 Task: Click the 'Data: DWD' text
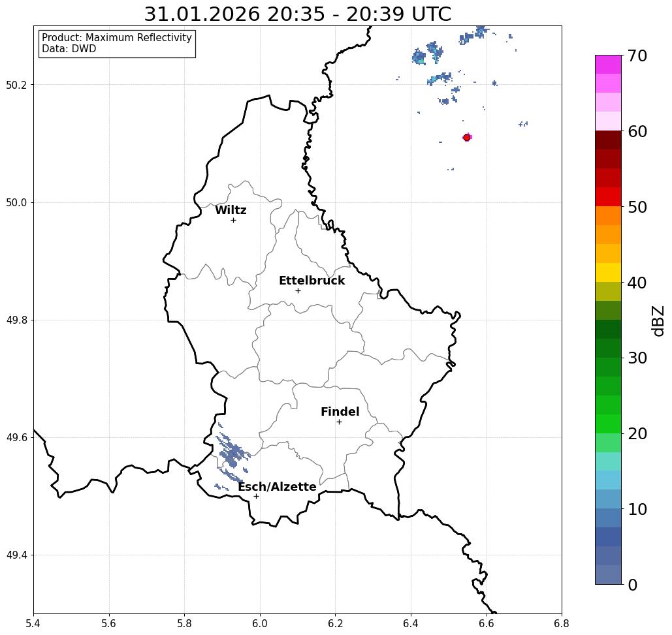(69, 49)
